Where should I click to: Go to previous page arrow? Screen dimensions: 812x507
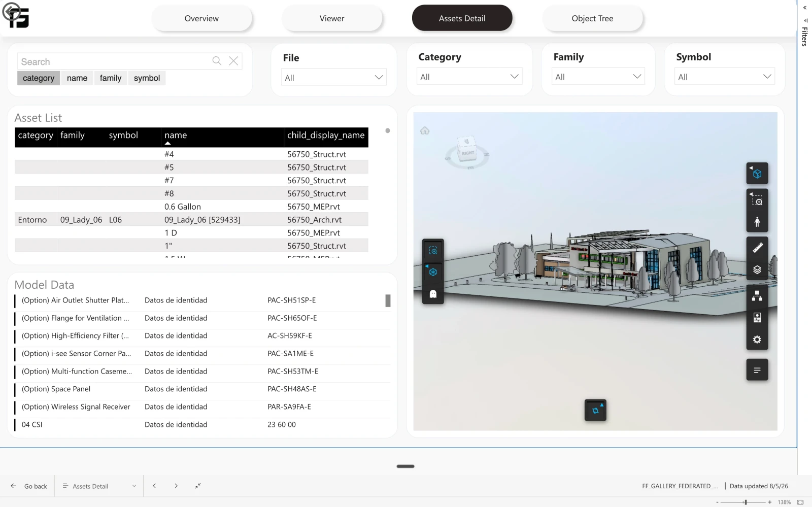[154, 486]
